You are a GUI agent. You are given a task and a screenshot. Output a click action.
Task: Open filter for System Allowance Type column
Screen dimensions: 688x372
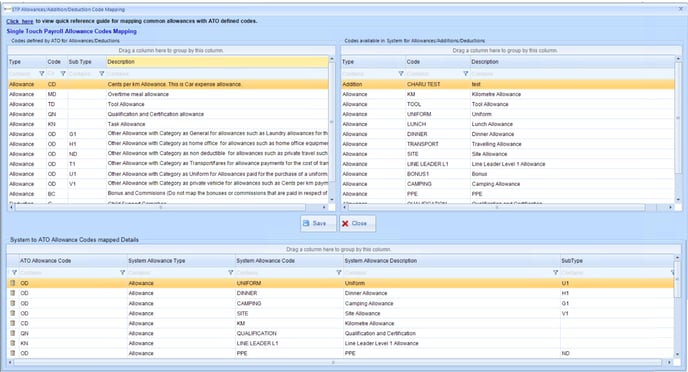pyautogui.click(x=230, y=272)
